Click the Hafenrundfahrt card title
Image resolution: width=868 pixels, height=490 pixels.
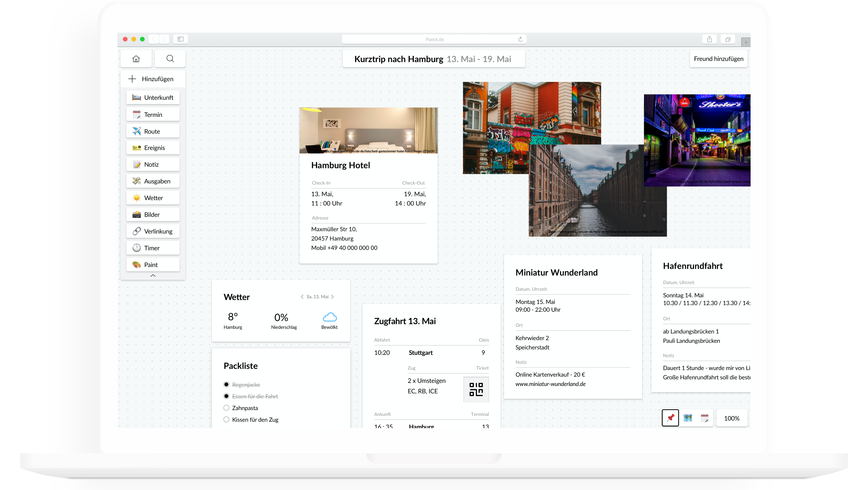coord(693,266)
